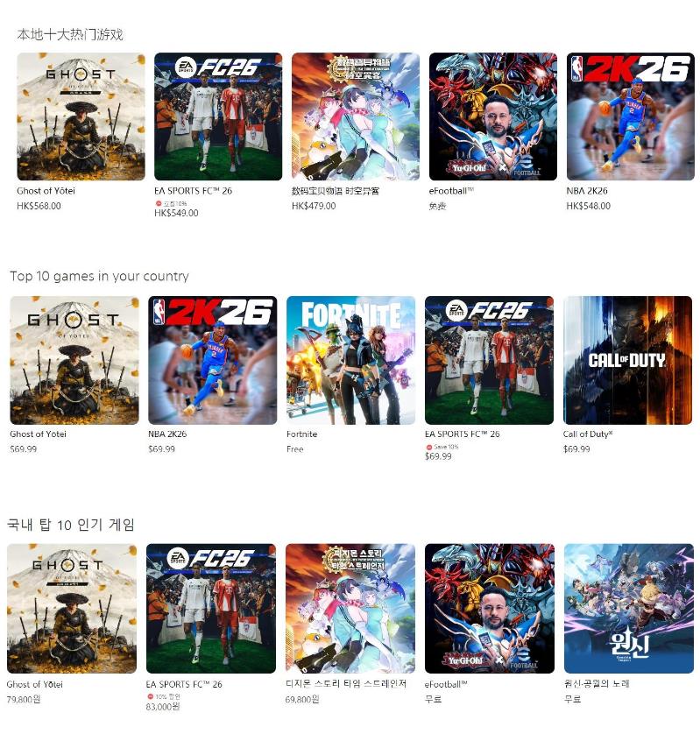Click the eFootball cover marked 무료

point(489,609)
